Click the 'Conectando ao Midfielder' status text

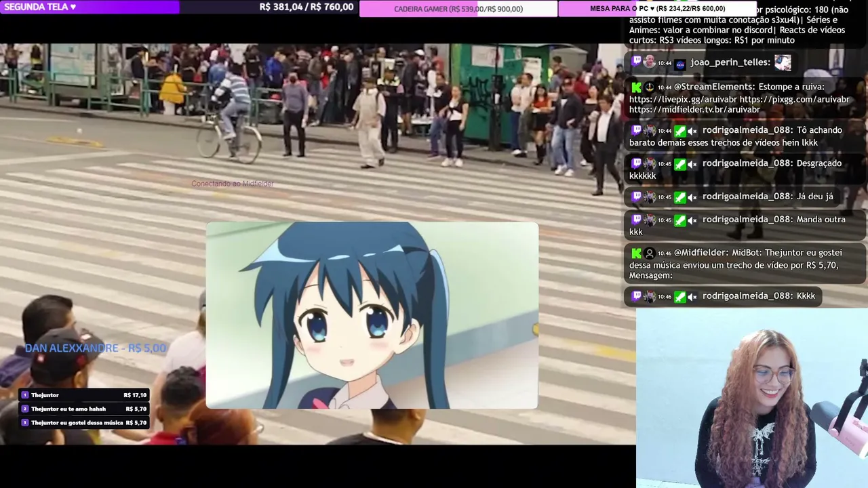pyautogui.click(x=233, y=184)
